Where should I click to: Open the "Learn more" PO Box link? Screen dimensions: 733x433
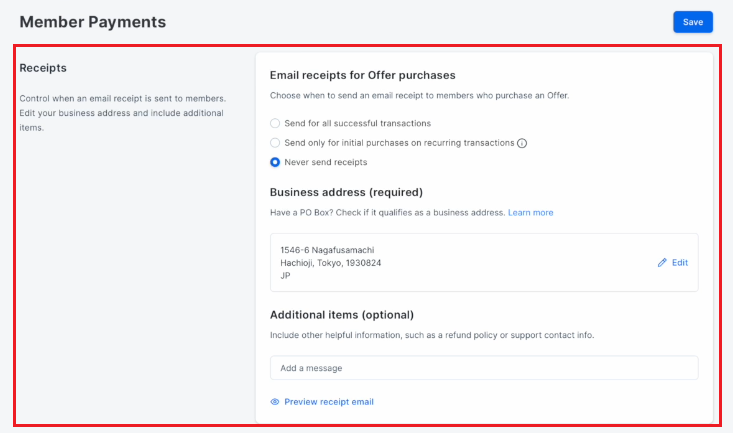tap(531, 213)
